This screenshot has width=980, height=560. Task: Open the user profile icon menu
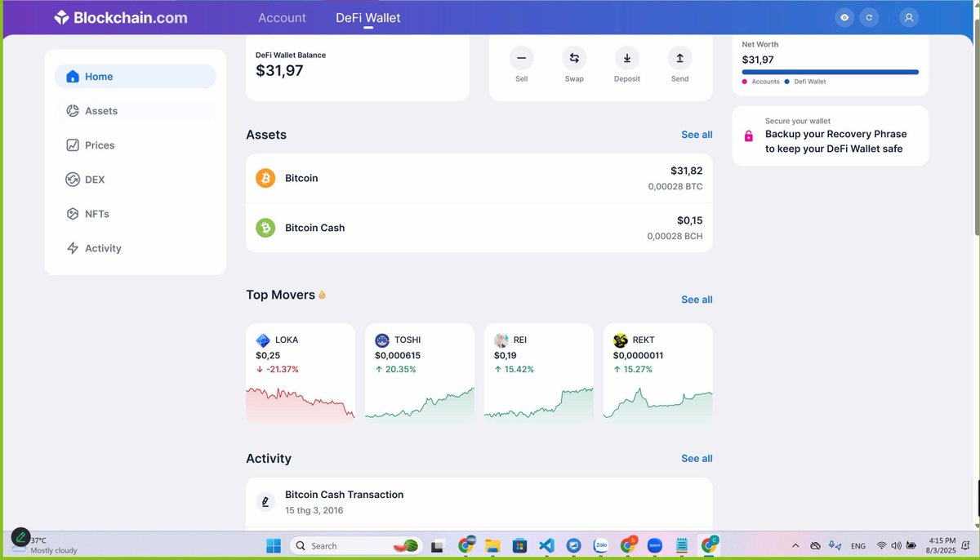tap(909, 17)
